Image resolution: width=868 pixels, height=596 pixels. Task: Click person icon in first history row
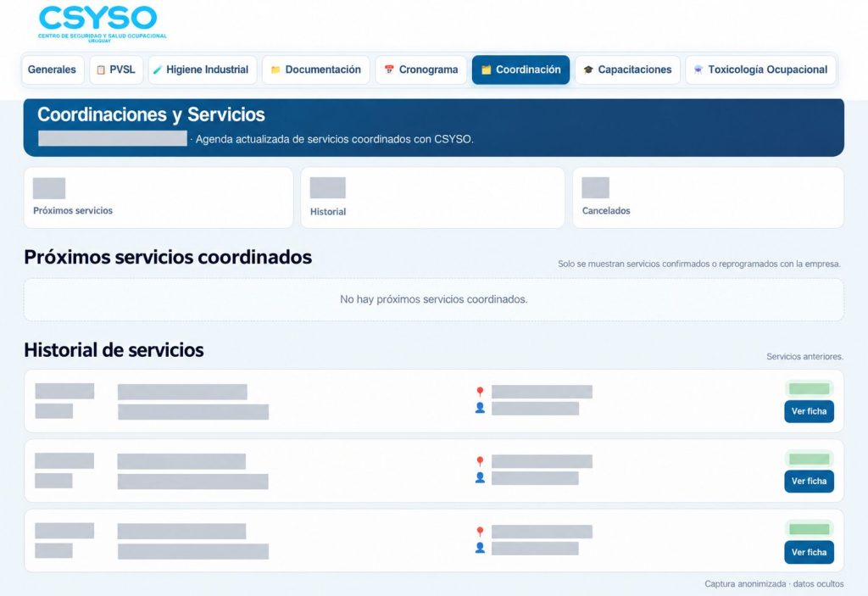480,409
